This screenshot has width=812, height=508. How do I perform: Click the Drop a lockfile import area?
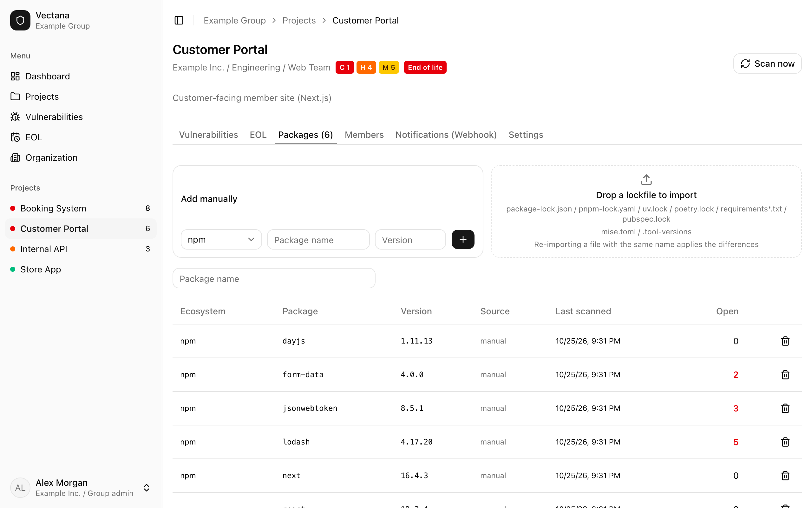(x=646, y=211)
